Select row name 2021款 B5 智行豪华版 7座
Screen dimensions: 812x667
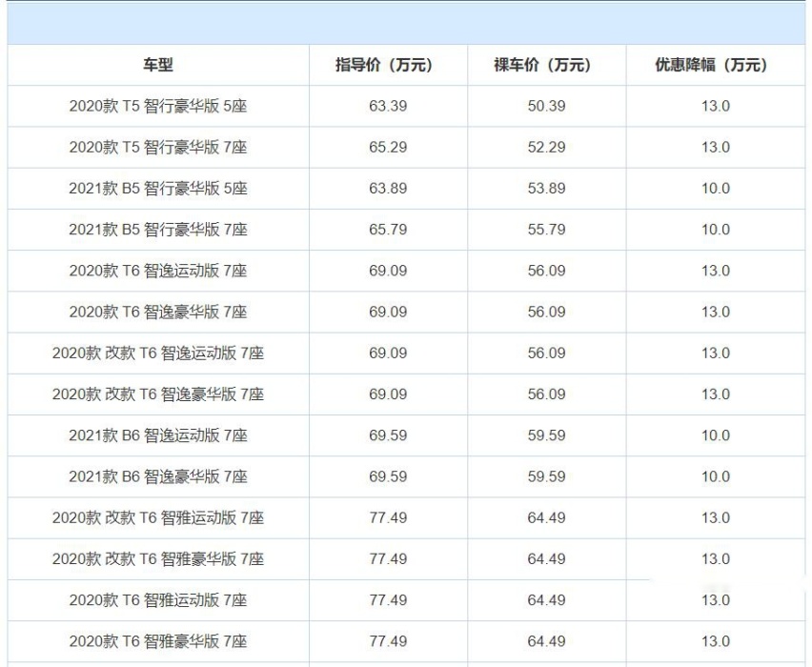158,230
